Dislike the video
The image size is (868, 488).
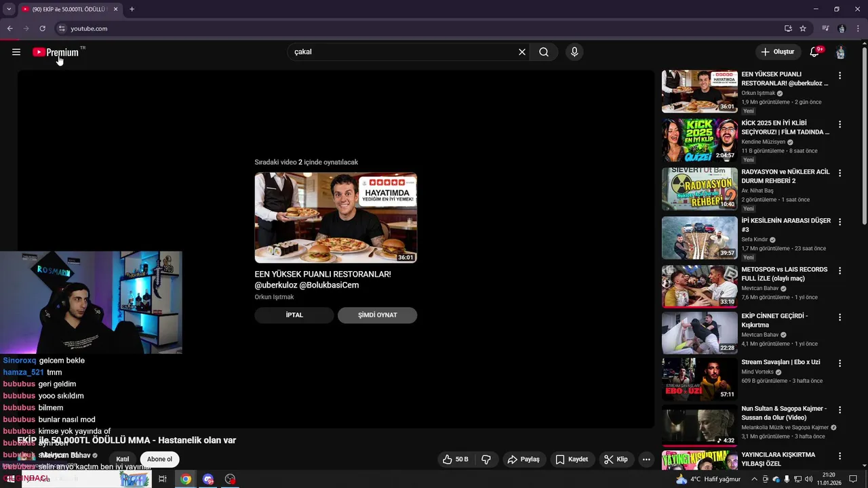pos(486,460)
